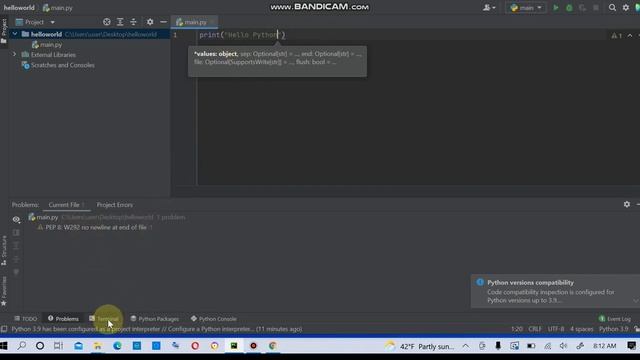The height and width of the screenshot is (360, 640).
Task: Open the Windows Start menu
Action: pos(4,346)
